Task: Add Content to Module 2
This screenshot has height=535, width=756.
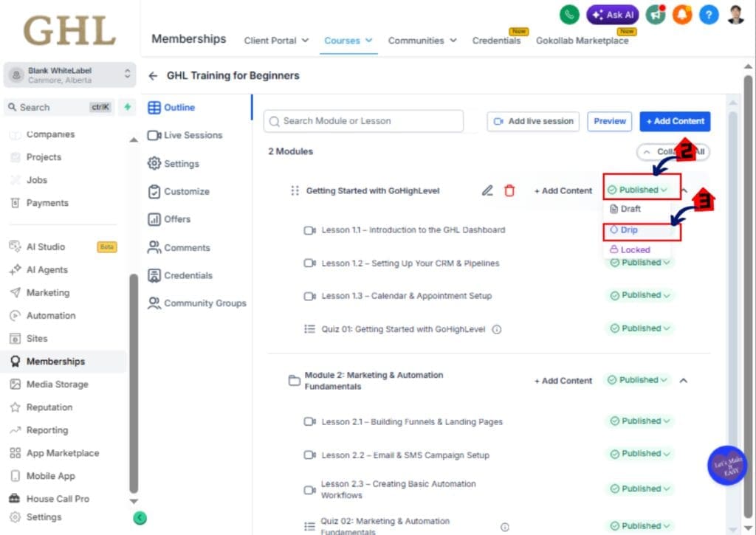Action: 563,381
